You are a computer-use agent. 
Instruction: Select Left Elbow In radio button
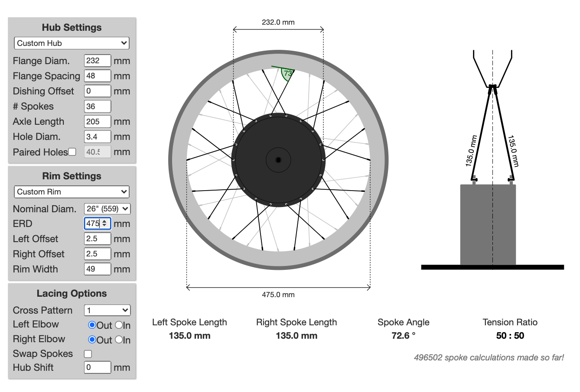click(118, 325)
